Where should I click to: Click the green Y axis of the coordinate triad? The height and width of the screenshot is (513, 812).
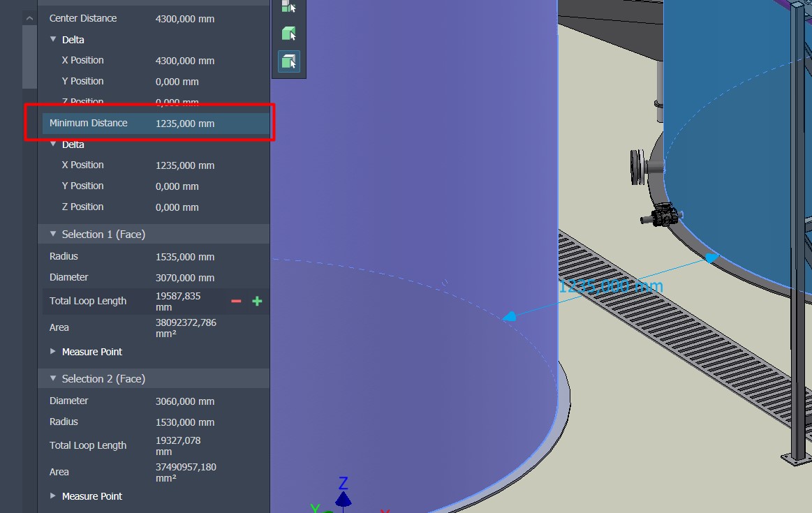[316, 508]
